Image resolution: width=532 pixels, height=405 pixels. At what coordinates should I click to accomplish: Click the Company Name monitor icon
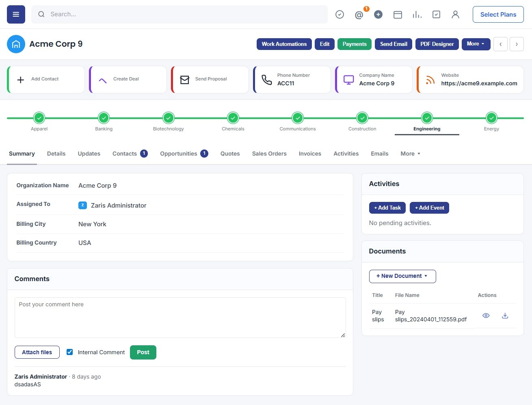pyautogui.click(x=349, y=80)
